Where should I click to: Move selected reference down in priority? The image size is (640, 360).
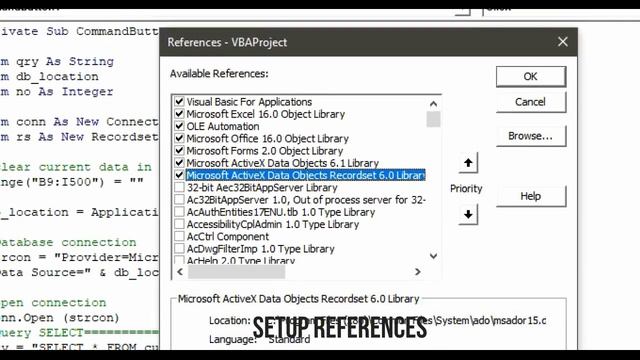tap(468, 214)
